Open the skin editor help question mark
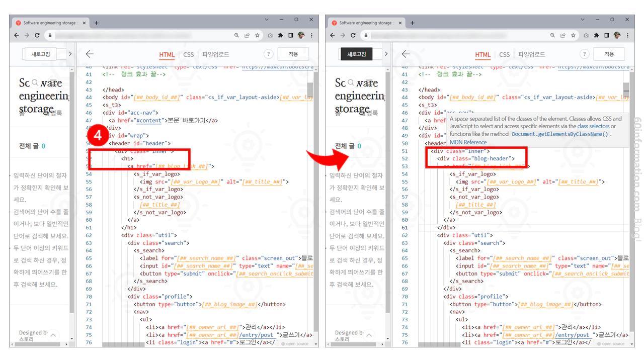Screen dimensions: 644x362 (x=268, y=54)
